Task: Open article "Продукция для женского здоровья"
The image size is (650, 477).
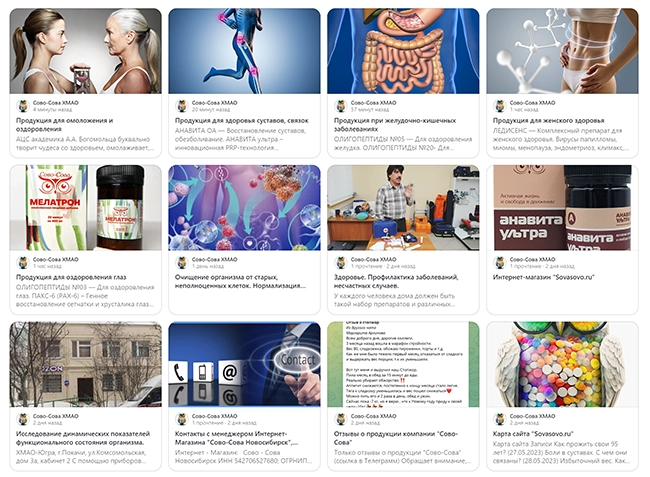Action: pos(548,121)
